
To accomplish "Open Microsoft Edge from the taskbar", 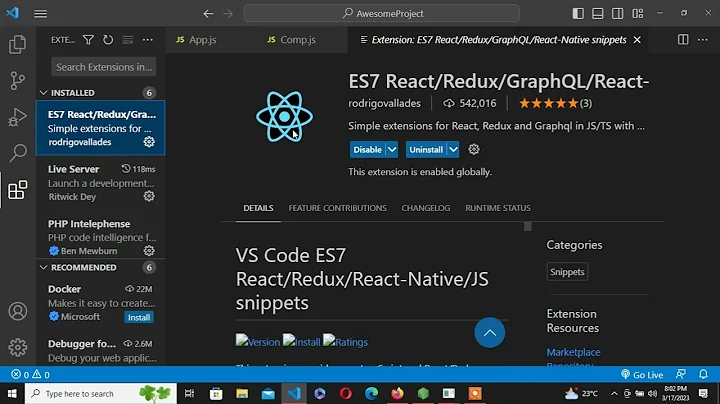I will [371, 393].
